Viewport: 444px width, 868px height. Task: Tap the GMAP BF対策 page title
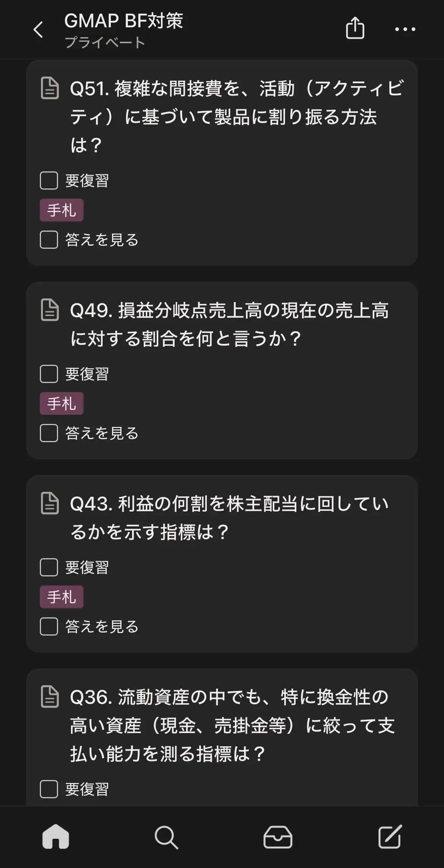tap(123, 21)
